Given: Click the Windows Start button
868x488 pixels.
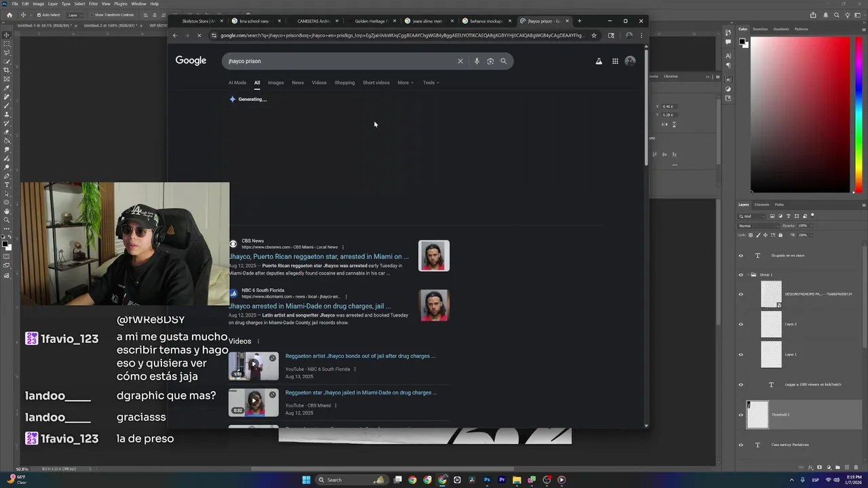Looking at the screenshot, I should pyautogui.click(x=306, y=480).
